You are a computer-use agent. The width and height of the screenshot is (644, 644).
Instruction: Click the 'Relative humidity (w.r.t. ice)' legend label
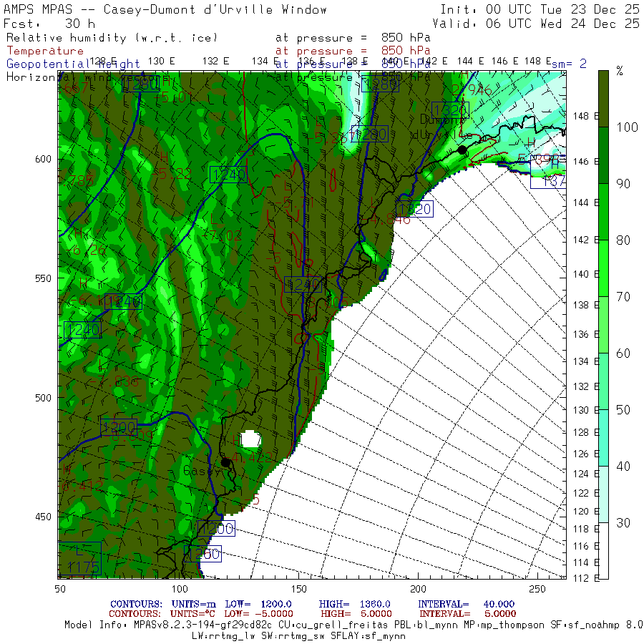[x=112, y=38]
